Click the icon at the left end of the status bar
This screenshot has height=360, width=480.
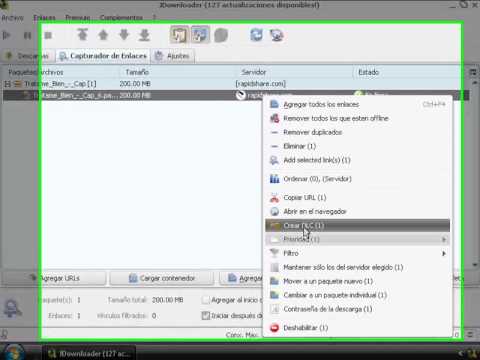4,334
